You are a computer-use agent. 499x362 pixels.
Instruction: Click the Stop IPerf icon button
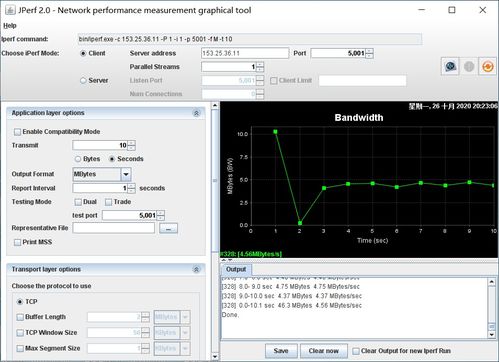(x=469, y=67)
